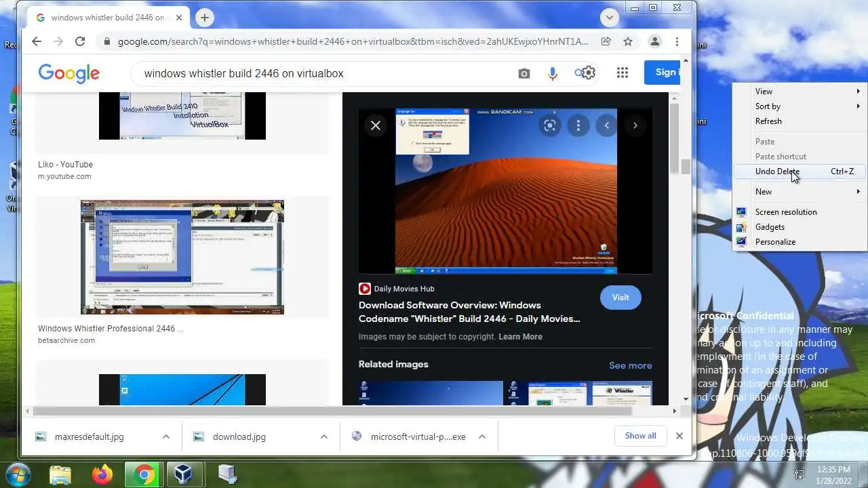The height and width of the screenshot is (488, 868).
Task: Click the large desert preview image
Action: [506, 191]
